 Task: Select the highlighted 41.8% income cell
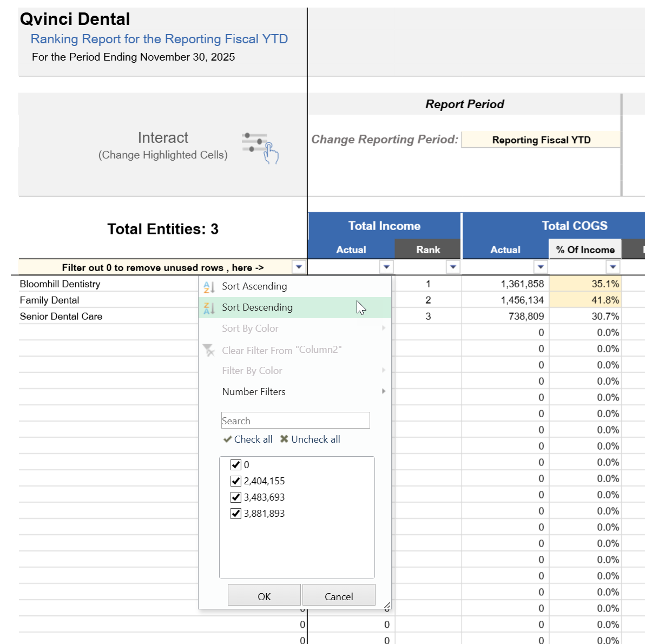tap(585, 300)
